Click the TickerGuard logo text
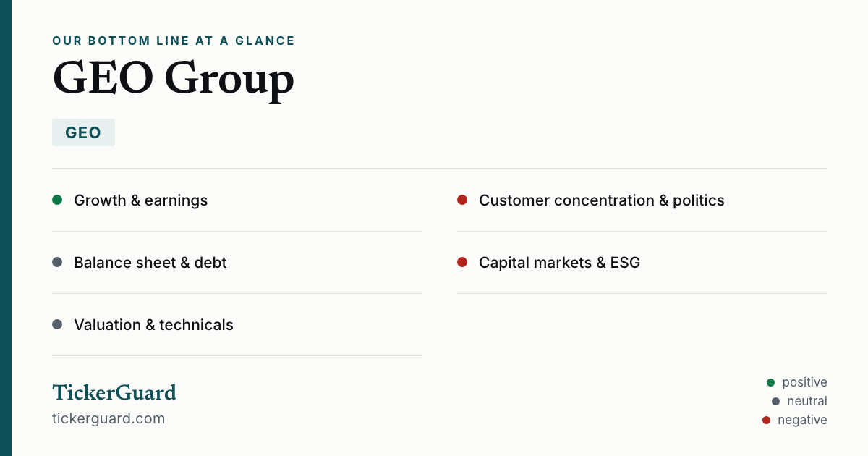 (114, 392)
